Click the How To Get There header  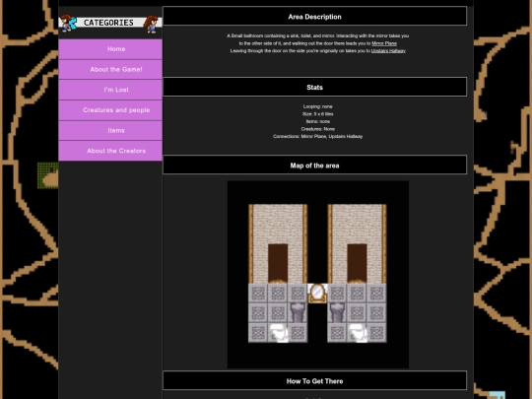[x=315, y=380]
